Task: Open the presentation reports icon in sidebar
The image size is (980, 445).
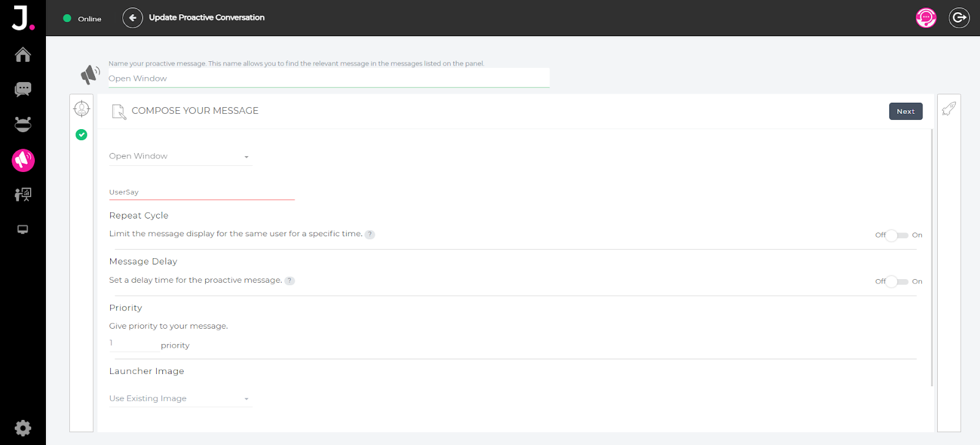Action: (23, 195)
